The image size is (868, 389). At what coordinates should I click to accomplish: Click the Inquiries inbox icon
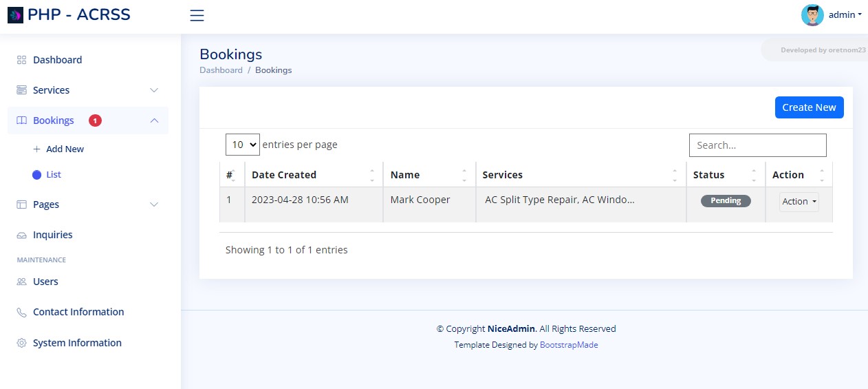21,235
